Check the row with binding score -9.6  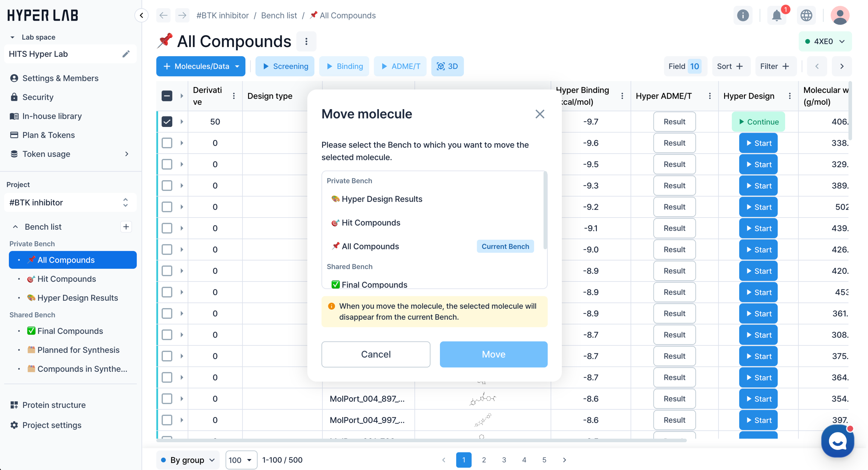coord(167,143)
